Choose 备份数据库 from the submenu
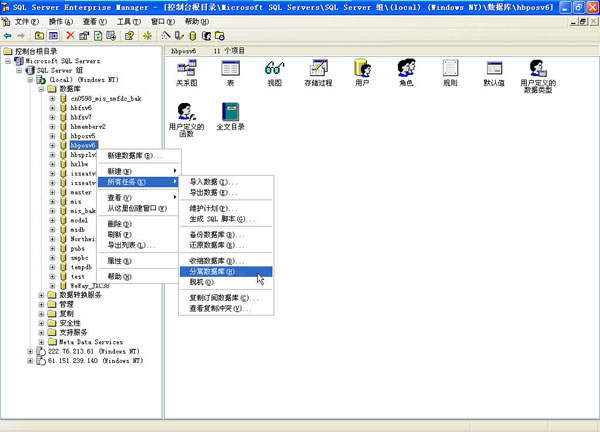 (226, 235)
